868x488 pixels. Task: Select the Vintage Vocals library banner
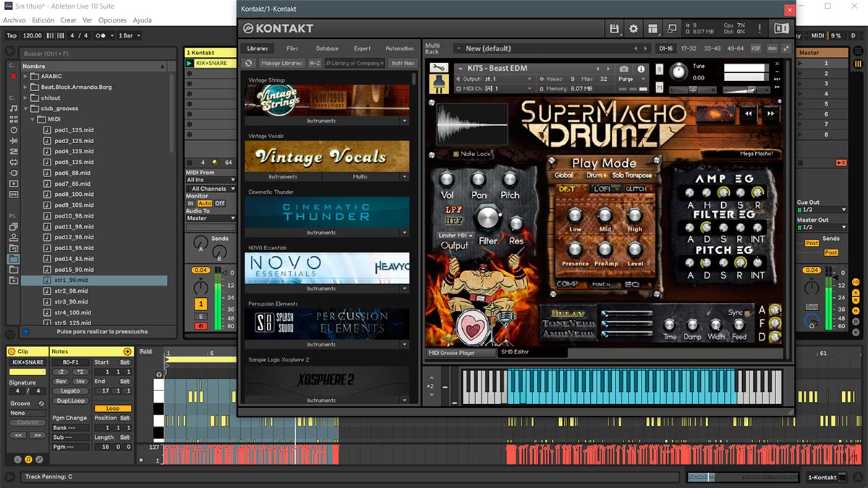(327, 156)
